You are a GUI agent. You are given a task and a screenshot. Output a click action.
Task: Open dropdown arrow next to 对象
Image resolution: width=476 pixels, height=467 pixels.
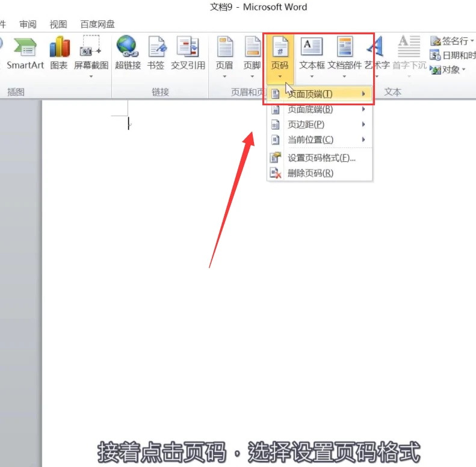(463, 70)
